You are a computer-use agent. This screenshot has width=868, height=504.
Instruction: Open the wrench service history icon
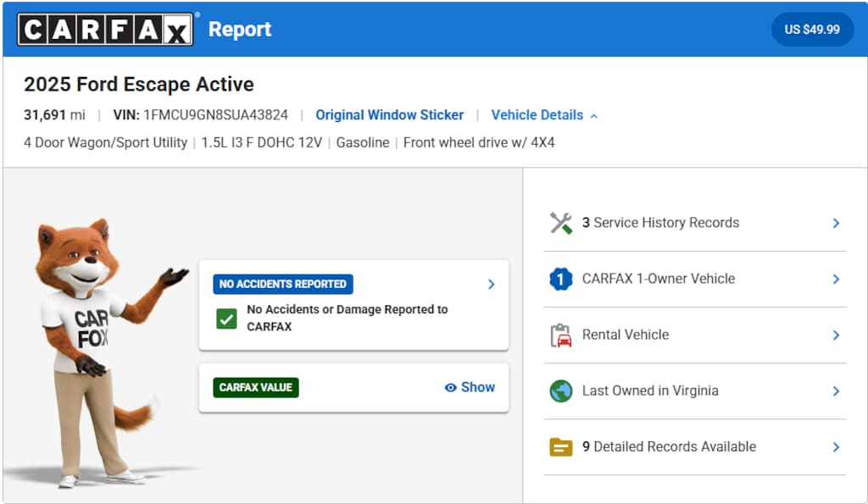561,223
